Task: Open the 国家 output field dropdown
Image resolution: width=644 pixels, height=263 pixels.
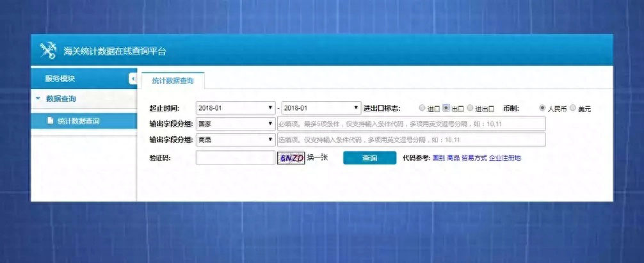Action: pyautogui.click(x=235, y=124)
